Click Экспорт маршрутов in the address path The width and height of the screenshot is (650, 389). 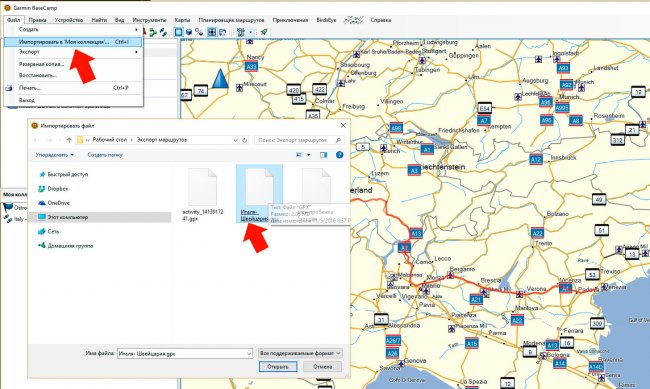(162, 140)
